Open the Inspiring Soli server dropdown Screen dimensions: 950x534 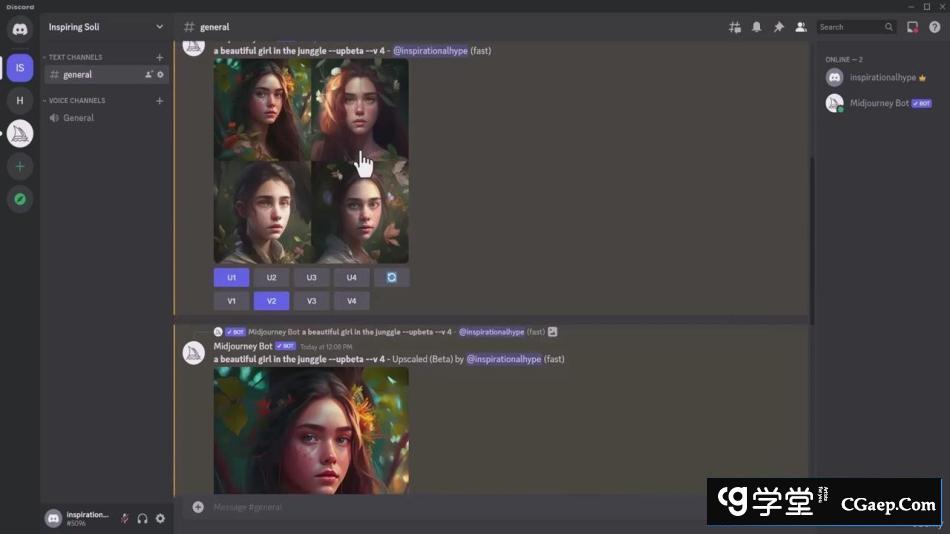pyautogui.click(x=105, y=27)
